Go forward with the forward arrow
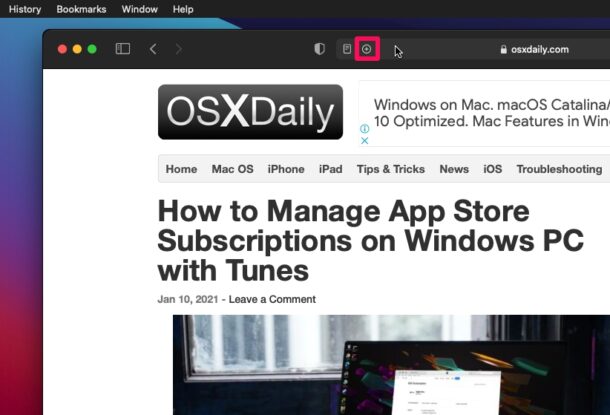 [179, 49]
